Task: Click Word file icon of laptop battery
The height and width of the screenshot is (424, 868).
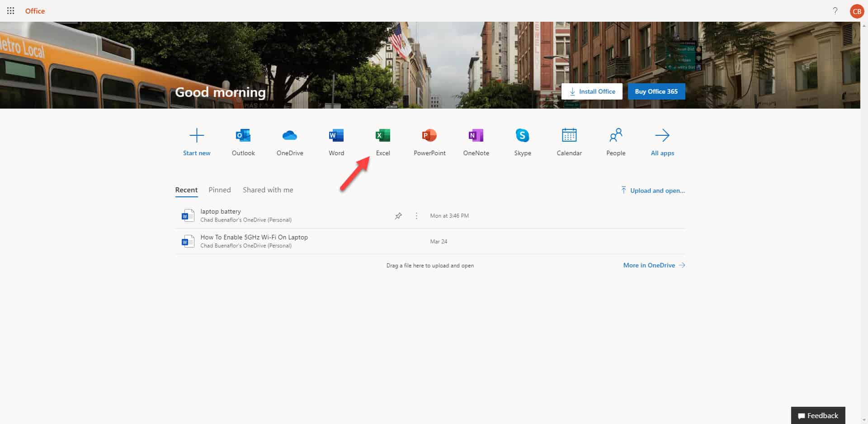Action: [188, 215]
